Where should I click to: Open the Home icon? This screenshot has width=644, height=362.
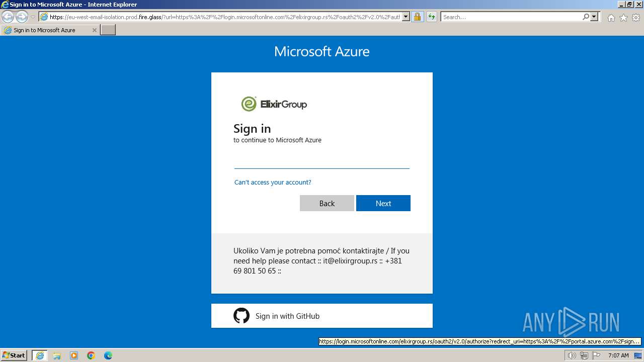[611, 18]
